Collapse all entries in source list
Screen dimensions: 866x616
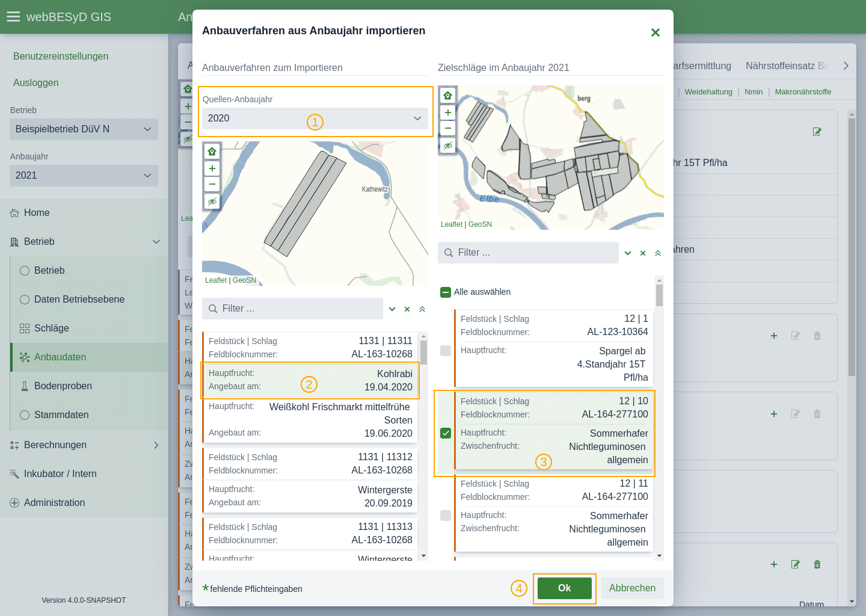[x=422, y=309]
